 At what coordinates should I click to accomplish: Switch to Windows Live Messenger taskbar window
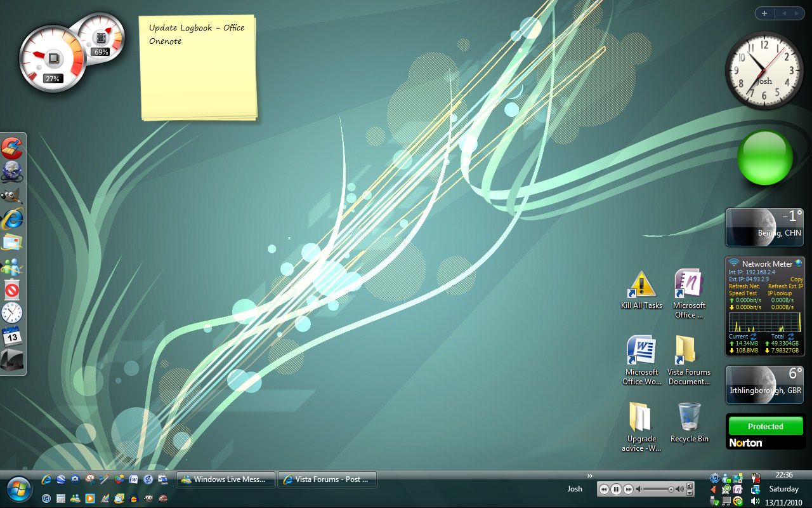click(226, 479)
